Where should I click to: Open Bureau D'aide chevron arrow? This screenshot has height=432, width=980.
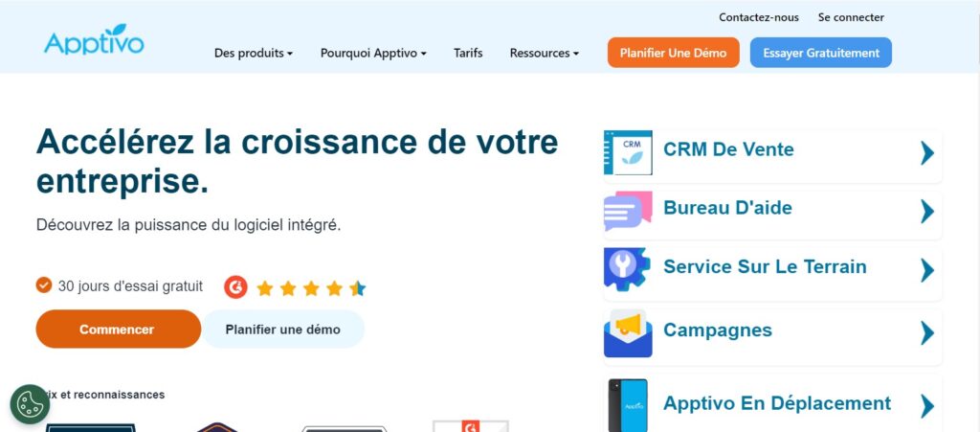pyautogui.click(x=926, y=212)
